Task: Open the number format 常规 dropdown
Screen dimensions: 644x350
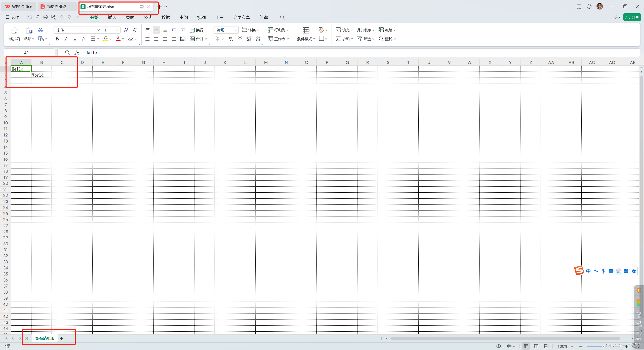Action: point(236,30)
